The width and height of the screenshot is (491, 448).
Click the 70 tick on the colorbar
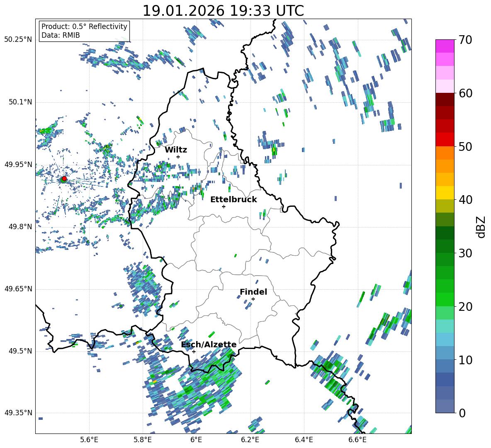coord(465,40)
